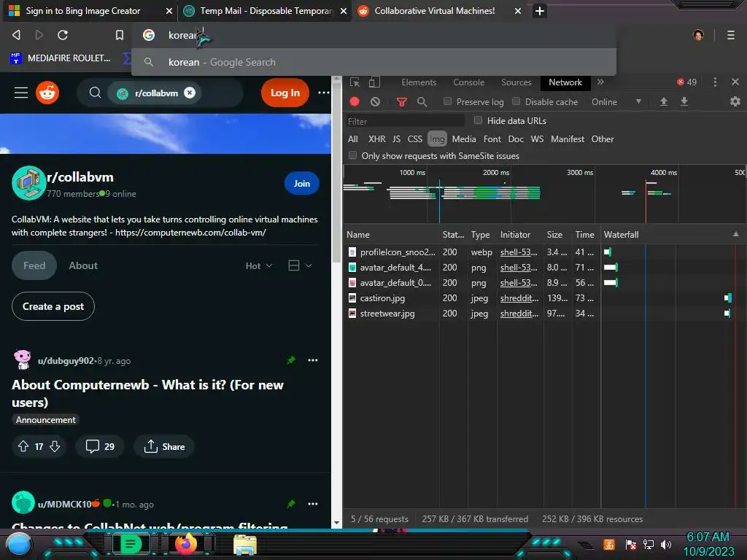The width and height of the screenshot is (747, 560).
Task: Stop recording network log (red dot)
Action: (355, 101)
